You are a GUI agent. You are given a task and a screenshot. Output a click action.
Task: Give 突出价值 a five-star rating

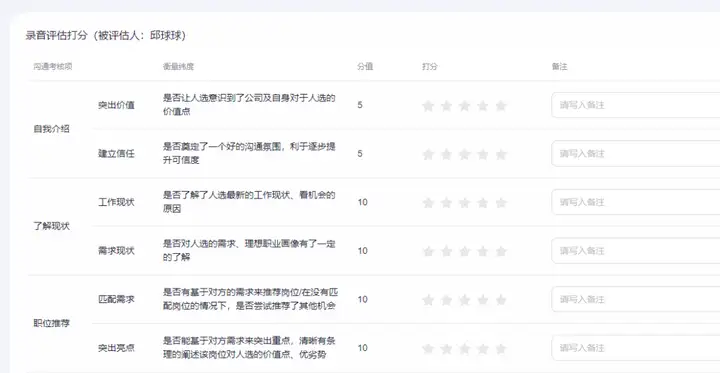point(501,106)
